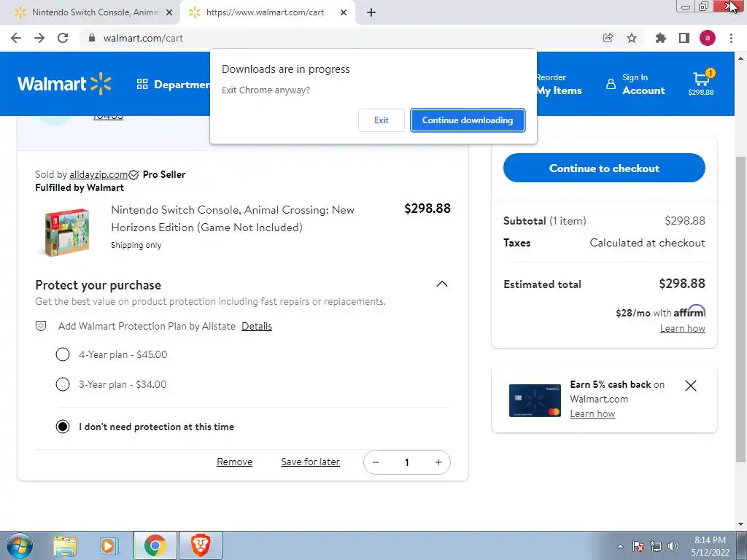Click the volume speaker tray icon

click(673, 546)
